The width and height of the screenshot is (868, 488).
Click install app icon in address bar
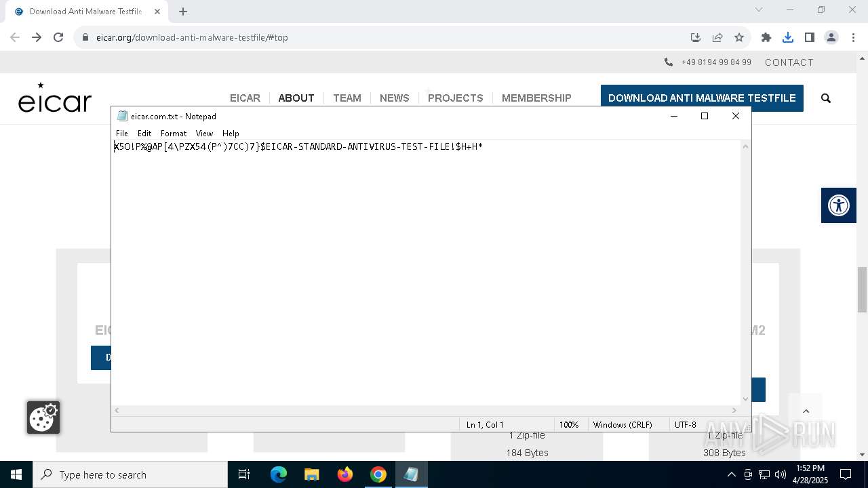(695, 37)
